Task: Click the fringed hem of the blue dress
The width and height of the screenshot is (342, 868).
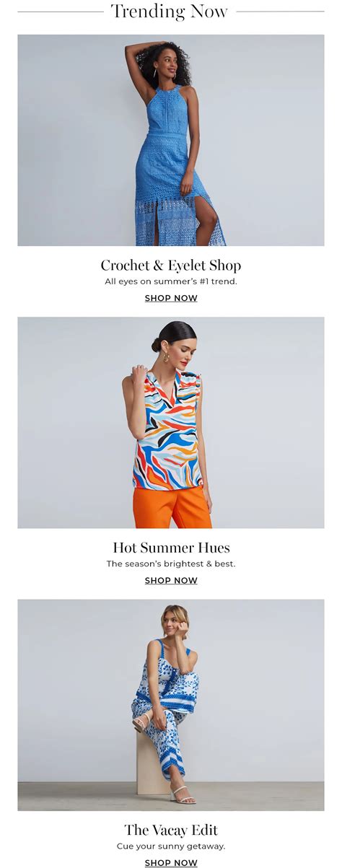Action: pos(178,220)
